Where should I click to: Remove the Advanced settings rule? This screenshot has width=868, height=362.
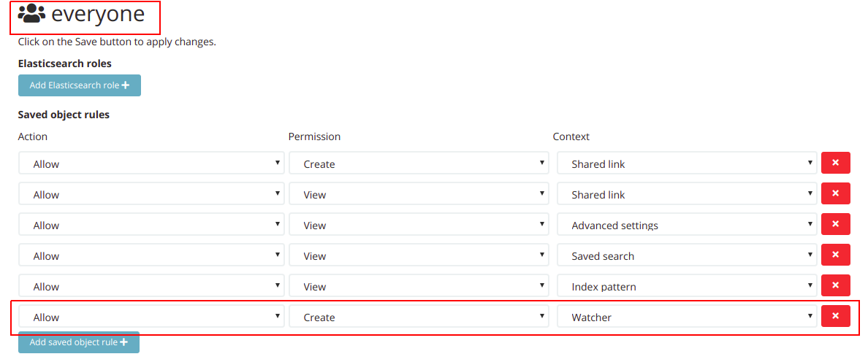(x=835, y=225)
